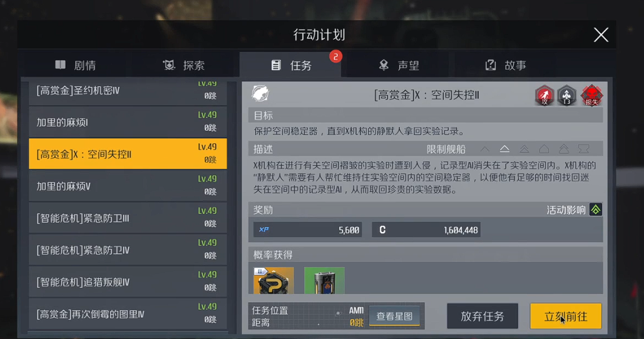The height and width of the screenshot is (339, 644).
Task: Select the 加里的麻烦V mission entry
Action: (128, 186)
